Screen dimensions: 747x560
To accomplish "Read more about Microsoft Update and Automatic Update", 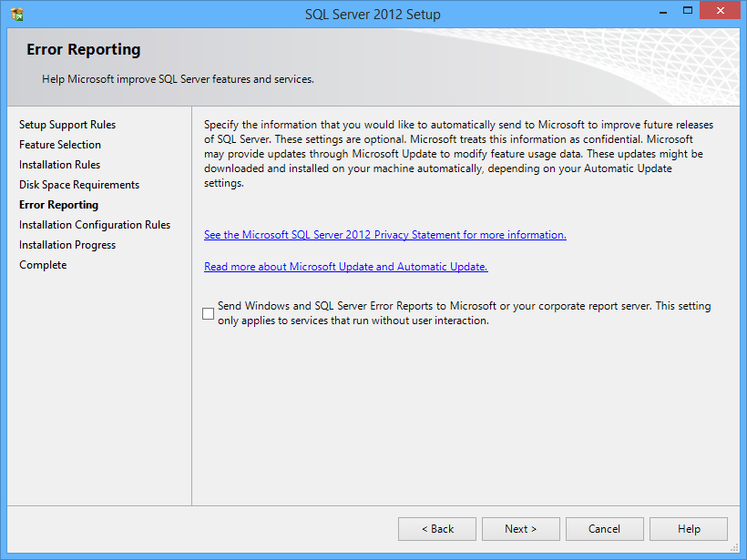I will [346, 267].
